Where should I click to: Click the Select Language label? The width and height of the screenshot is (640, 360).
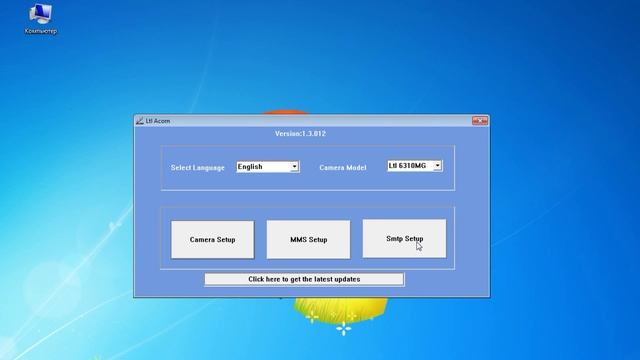click(x=198, y=168)
